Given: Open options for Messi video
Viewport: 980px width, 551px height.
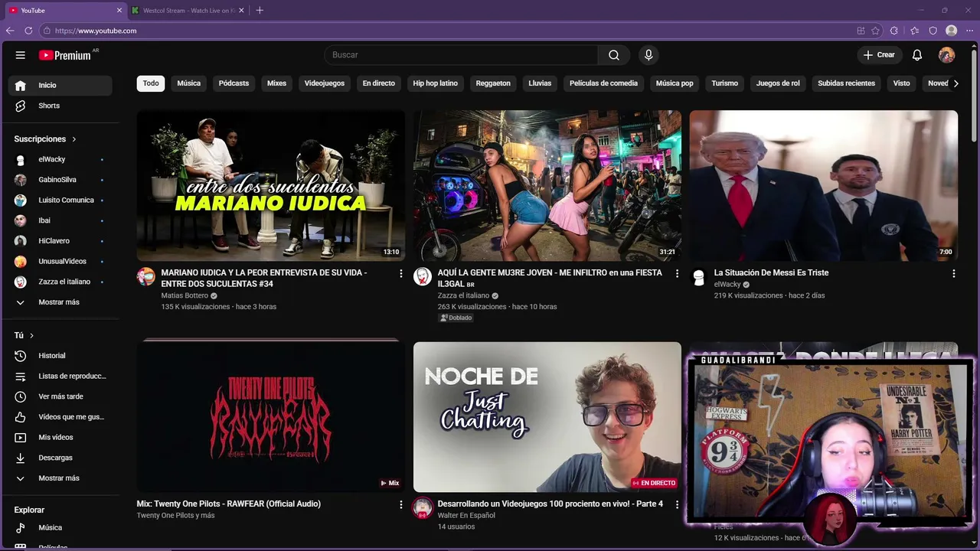Looking at the screenshot, I should pyautogui.click(x=953, y=273).
